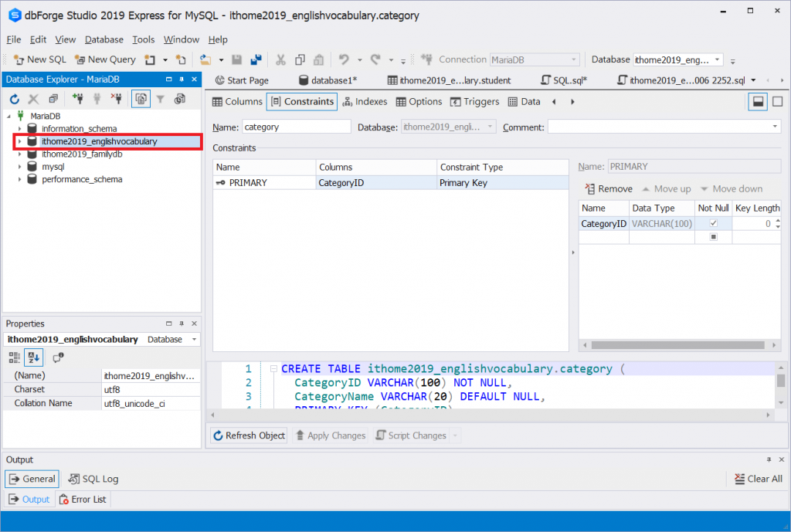Screen dimensions: 791x532
Task: Click the Undo arrow icon
Action: (344, 60)
